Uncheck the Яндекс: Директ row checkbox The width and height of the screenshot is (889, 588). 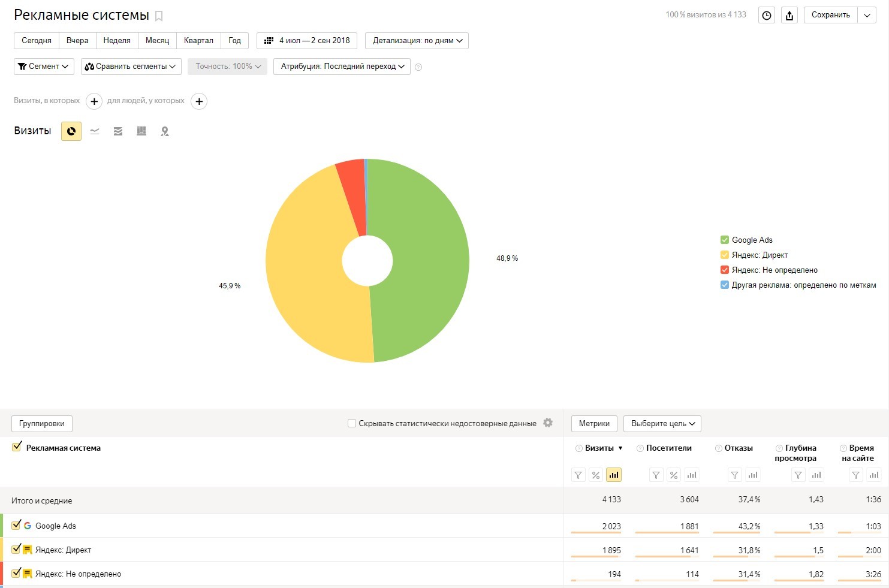pos(16,549)
